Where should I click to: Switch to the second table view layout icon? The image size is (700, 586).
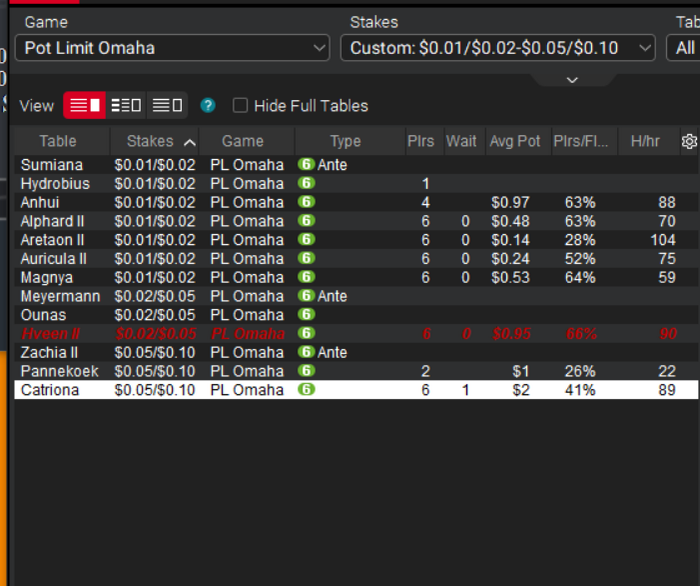125,106
